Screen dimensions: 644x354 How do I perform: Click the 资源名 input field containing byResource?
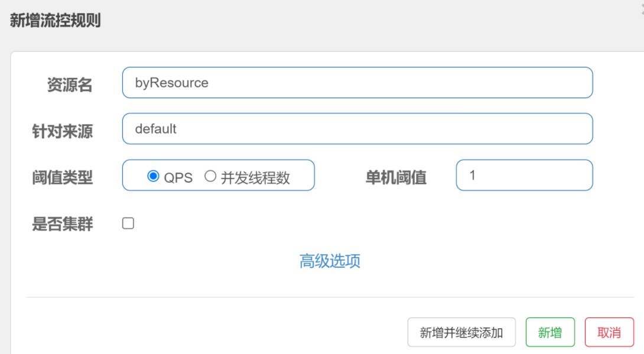pos(357,83)
